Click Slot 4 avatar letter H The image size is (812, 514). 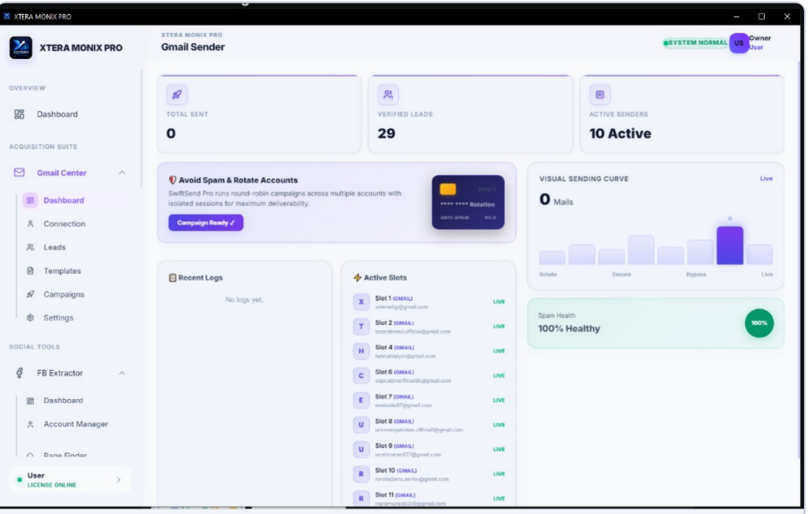pyautogui.click(x=361, y=351)
